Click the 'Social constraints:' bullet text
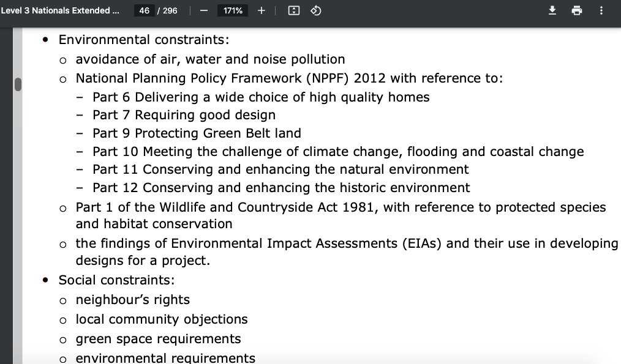Image resolution: width=621 pixels, height=364 pixels. (x=116, y=280)
